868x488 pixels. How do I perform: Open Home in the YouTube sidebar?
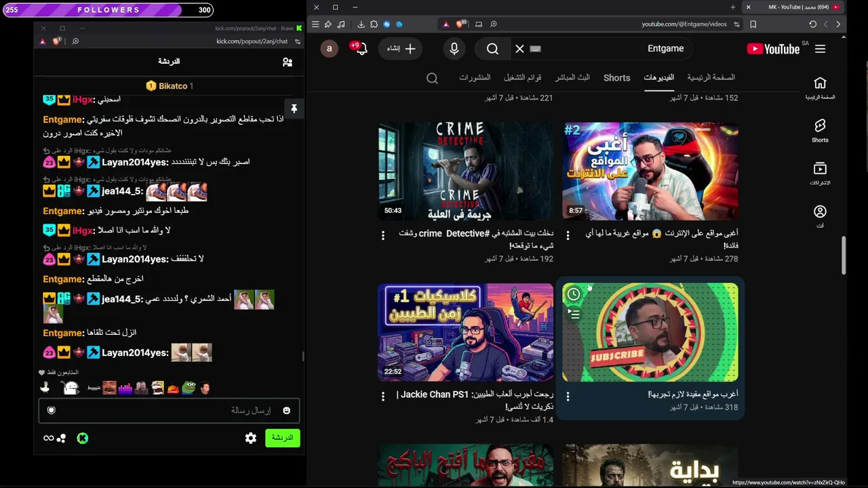click(x=820, y=87)
